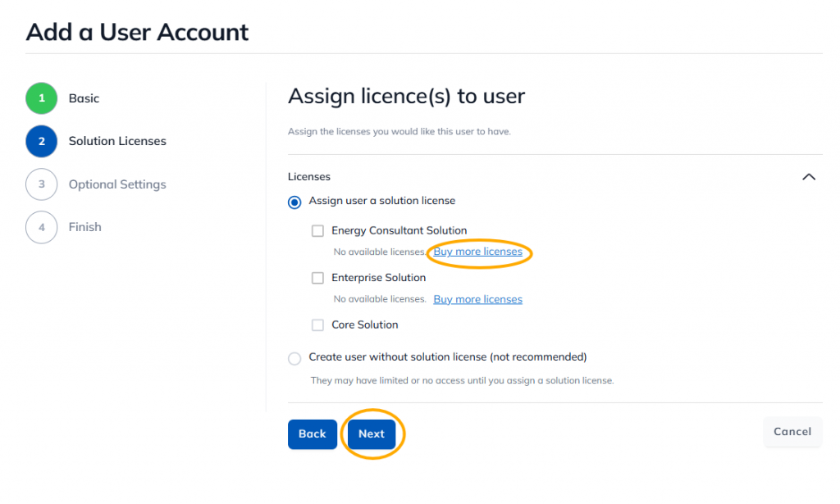Proceed with the Next button
The image size is (840, 504).
click(x=372, y=434)
